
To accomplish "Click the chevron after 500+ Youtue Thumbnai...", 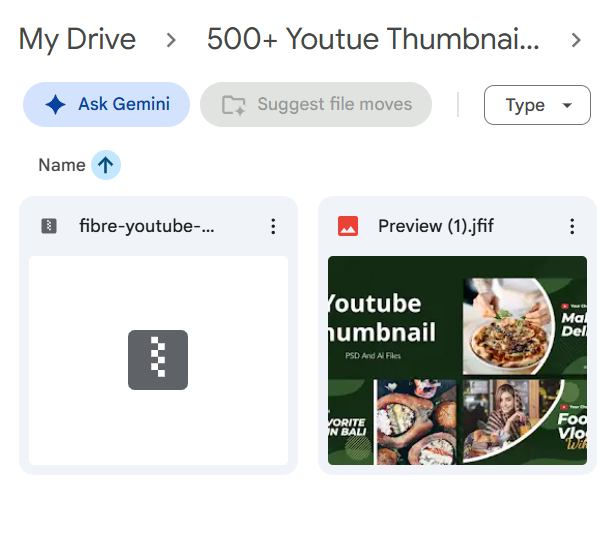I will click(x=576, y=40).
